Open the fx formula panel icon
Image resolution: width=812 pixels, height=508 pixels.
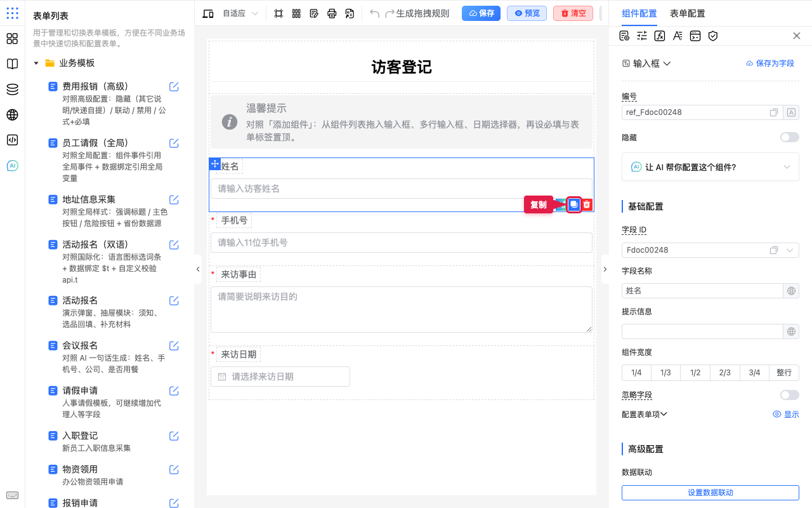point(660,36)
